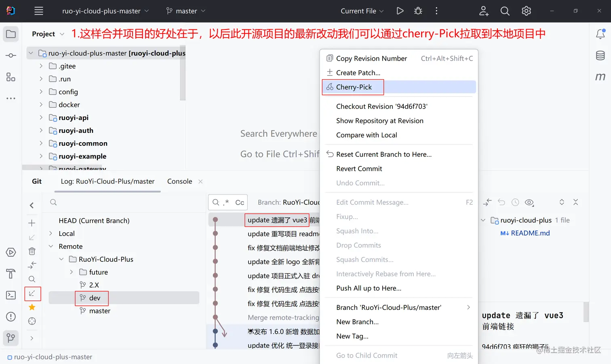Click the History clock icon

[x=515, y=202]
